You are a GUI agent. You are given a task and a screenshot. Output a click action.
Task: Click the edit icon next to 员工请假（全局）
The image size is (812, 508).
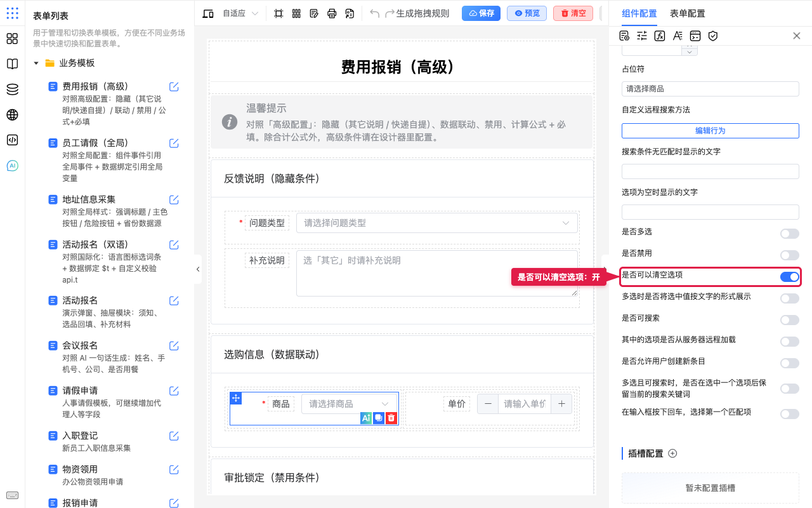174,143
